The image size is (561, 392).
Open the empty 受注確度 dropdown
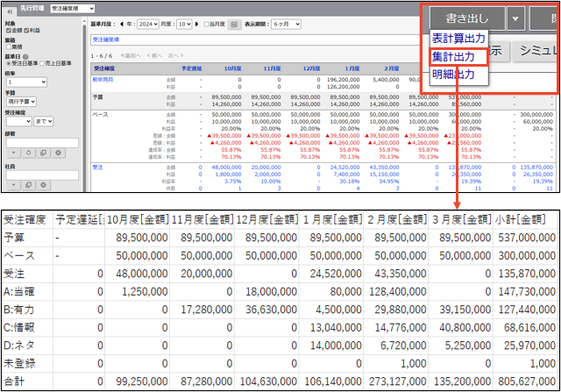click(x=19, y=121)
